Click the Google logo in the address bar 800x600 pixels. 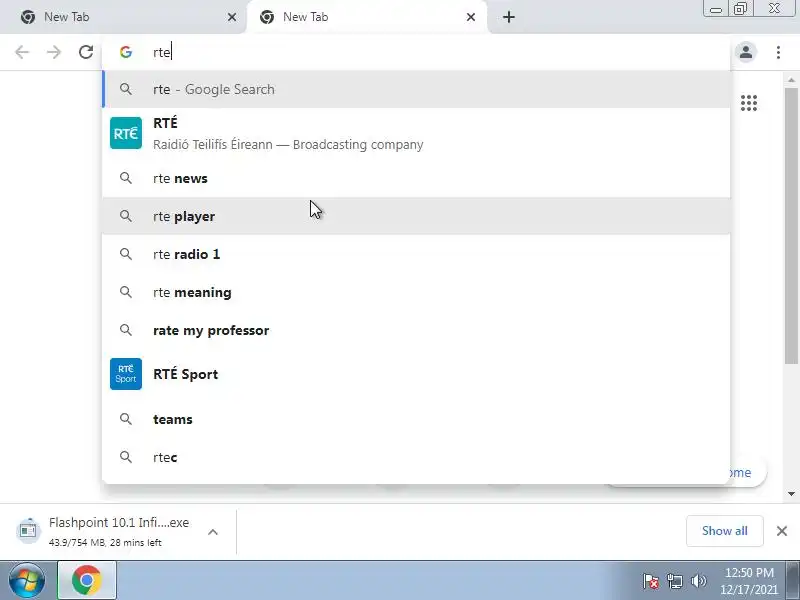pos(126,52)
